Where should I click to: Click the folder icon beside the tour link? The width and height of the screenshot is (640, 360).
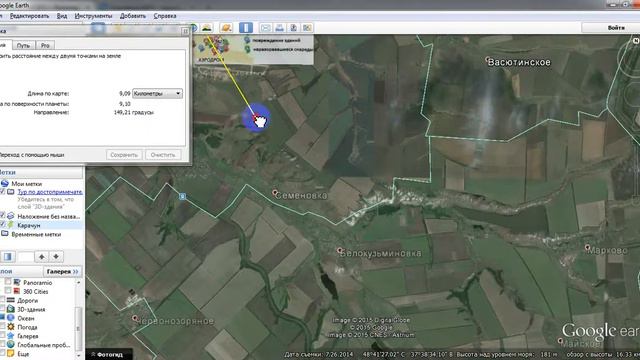pyautogui.click(x=11, y=191)
